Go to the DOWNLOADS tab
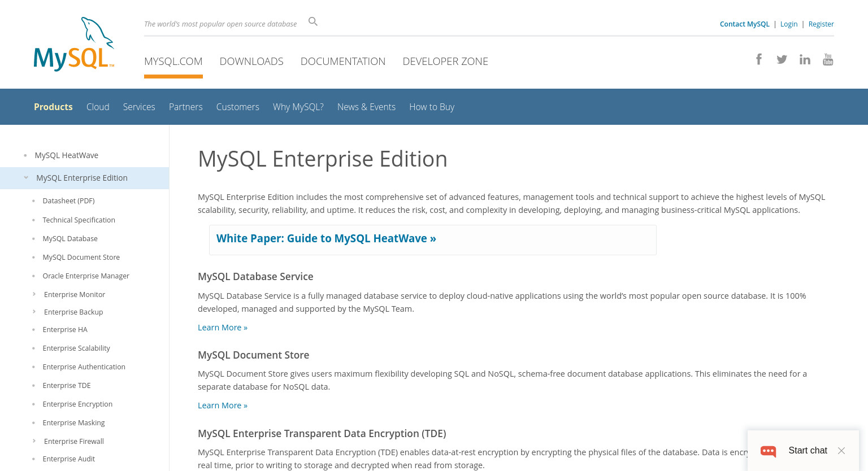 (x=251, y=61)
